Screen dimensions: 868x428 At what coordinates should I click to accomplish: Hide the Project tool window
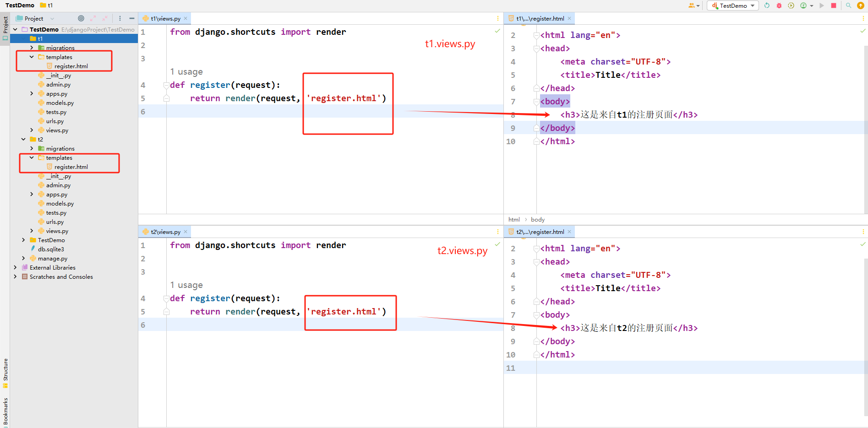(132, 18)
